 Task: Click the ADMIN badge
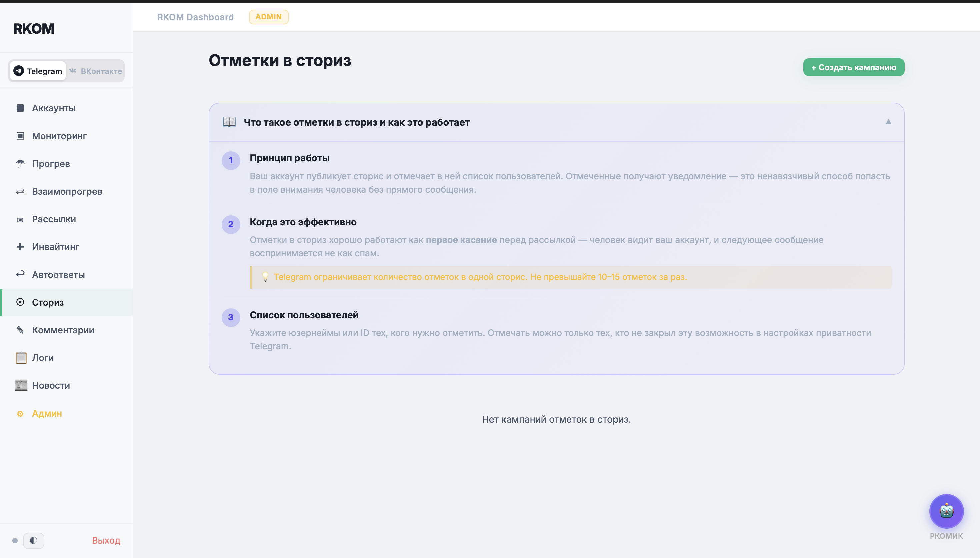(x=269, y=17)
